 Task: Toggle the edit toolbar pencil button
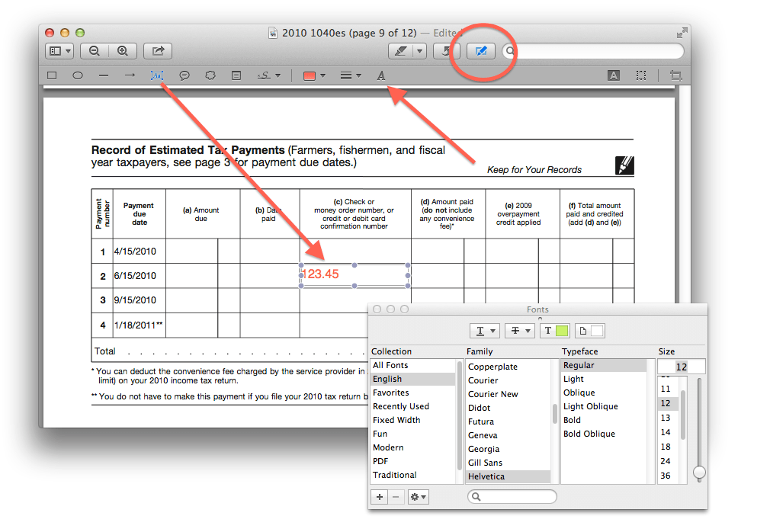point(481,51)
